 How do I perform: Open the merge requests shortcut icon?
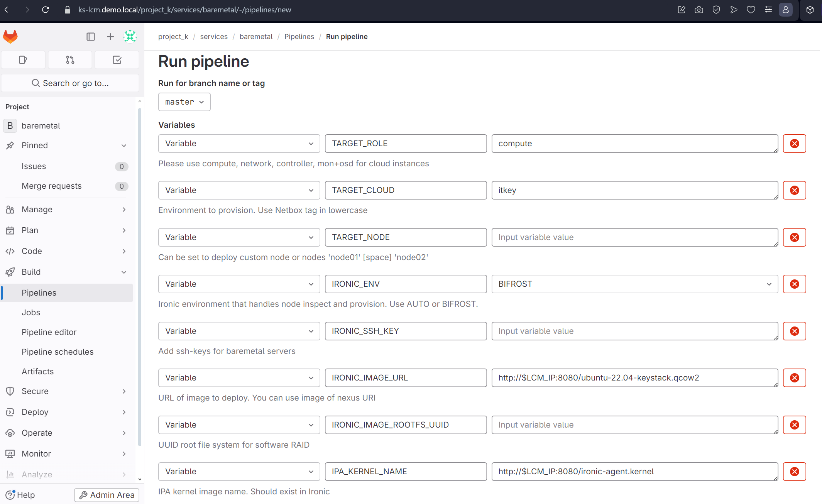pyautogui.click(x=70, y=60)
